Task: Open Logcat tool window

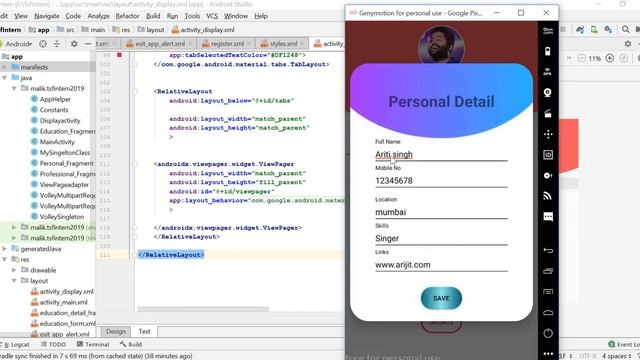Action: 15,344
